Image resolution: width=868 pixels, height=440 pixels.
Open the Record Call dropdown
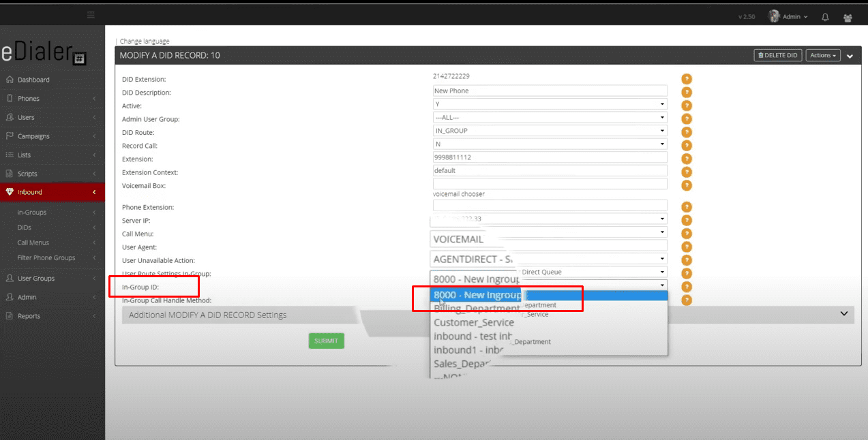pos(550,144)
